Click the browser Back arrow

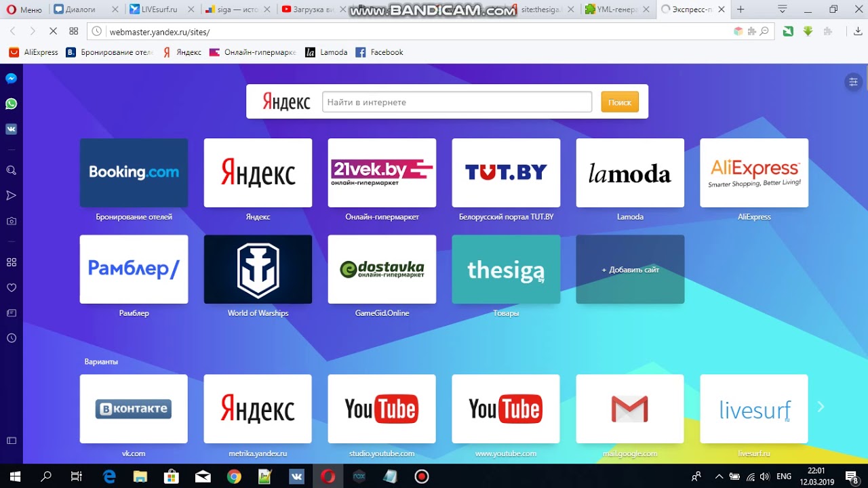pos(13,31)
